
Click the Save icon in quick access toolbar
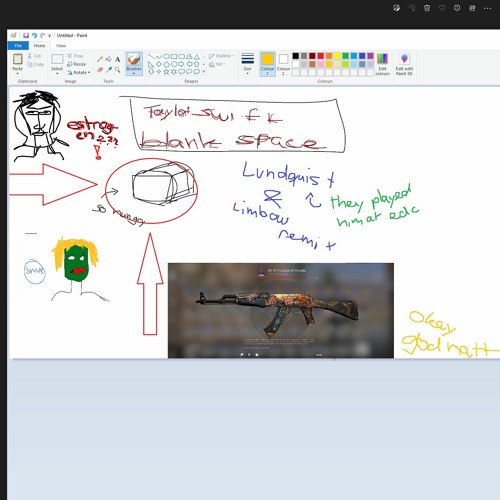point(26,35)
